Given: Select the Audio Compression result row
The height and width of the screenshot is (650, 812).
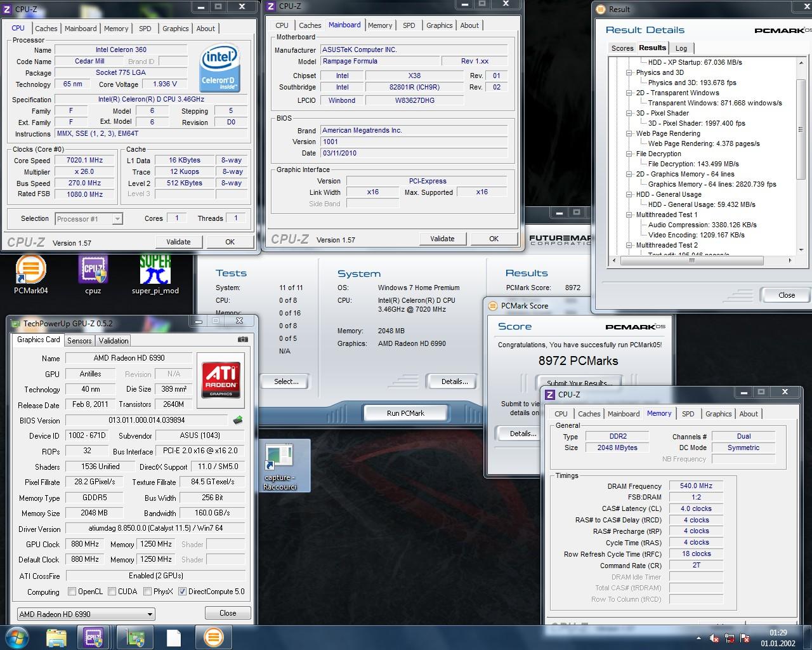Looking at the screenshot, I should 702,225.
